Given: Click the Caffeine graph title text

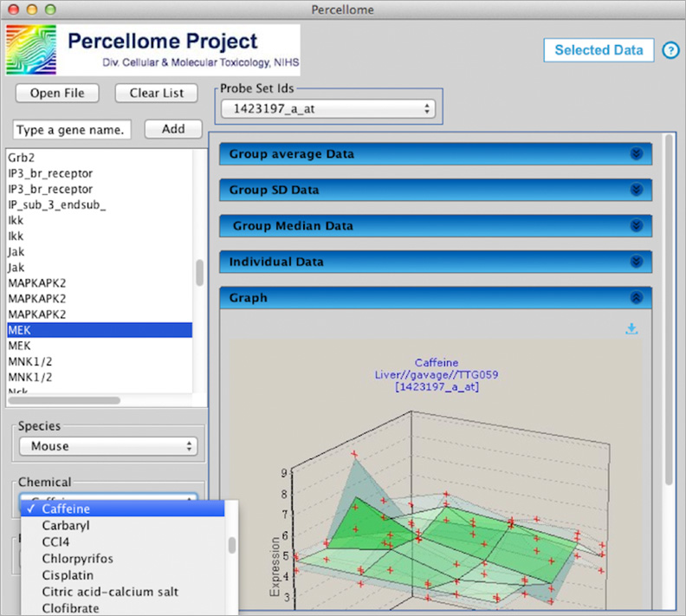Looking at the screenshot, I should (x=437, y=363).
